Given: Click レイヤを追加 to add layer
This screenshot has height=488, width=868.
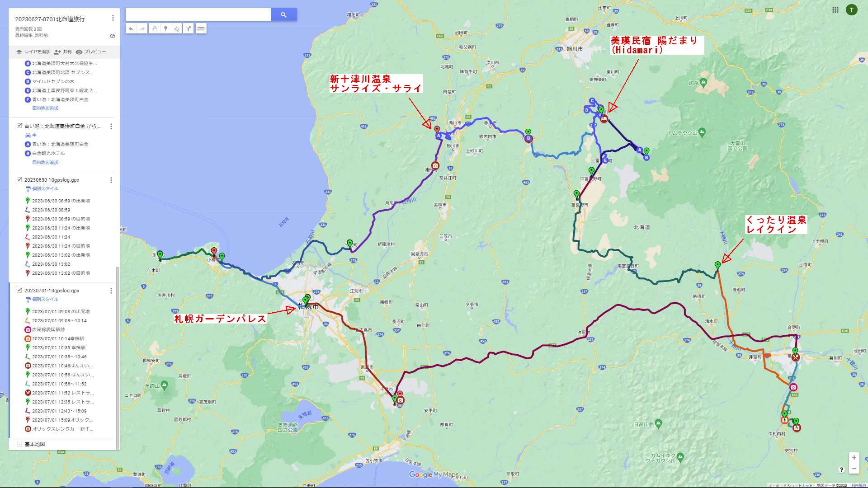Looking at the screenshot, I should click(x=33, y=52).
